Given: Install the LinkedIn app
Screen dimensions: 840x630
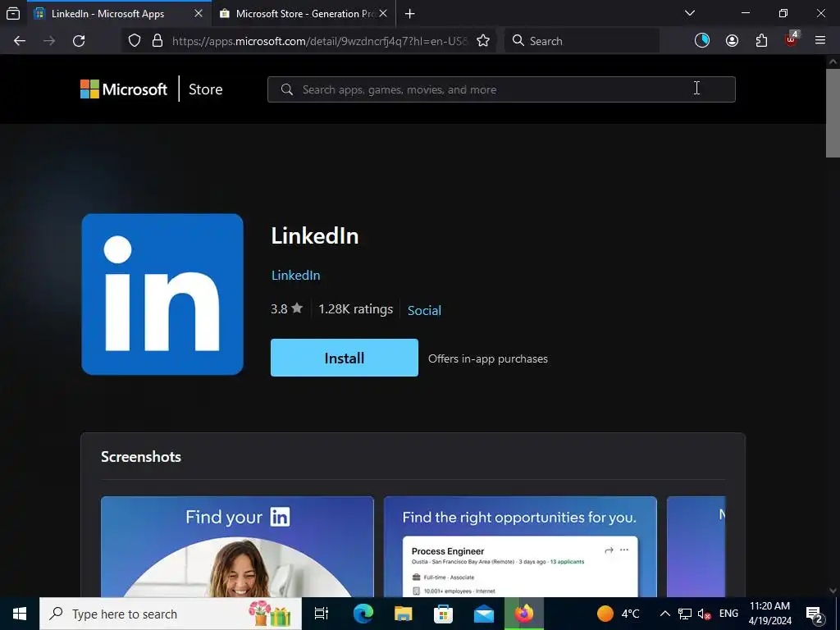Looking at the screenshot, I should coord(345,358).
